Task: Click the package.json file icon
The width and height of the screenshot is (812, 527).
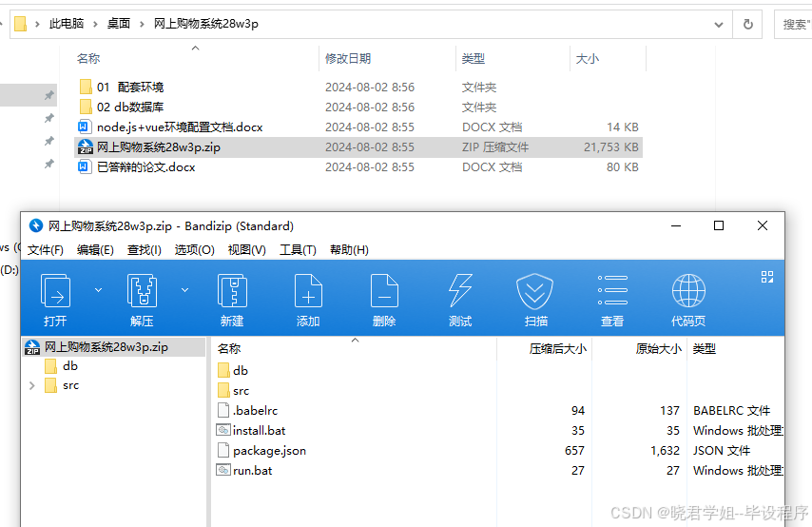Action: 223,450
